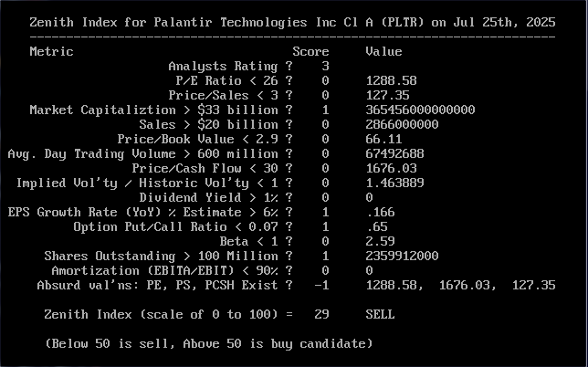Click the P/E Ratio value 1288.58
Viewport: 588px width, 367px height.
[391, 80]
